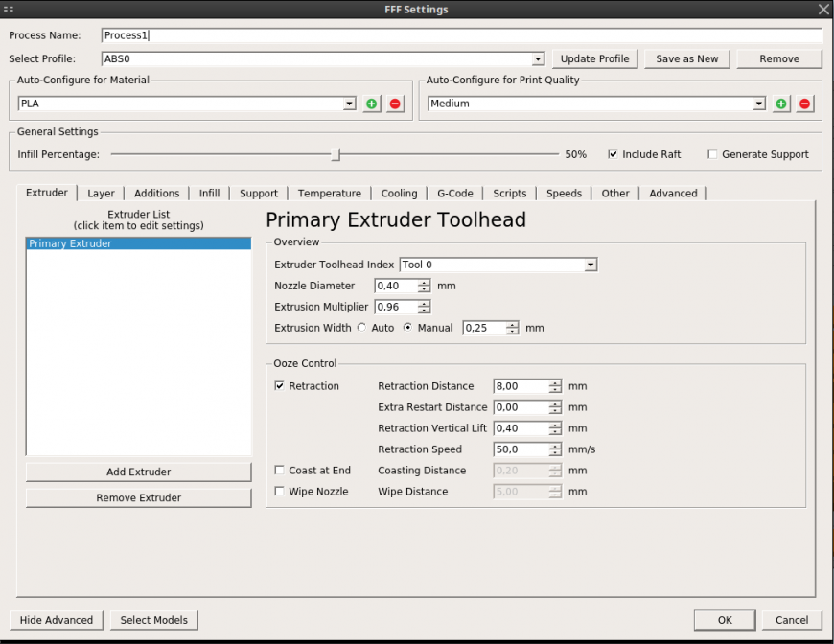Click green add icon next to PLA material
The width and height of the screenshot is (834, 644).
pyautogui.click(x=372, y=103)
